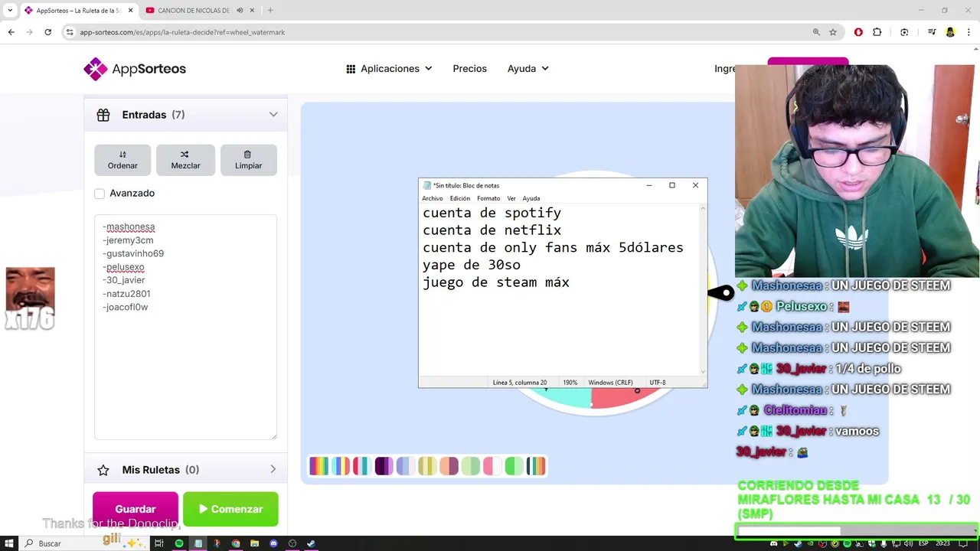Reload the current page
Viewport: 980px width, 551px height.
(47, 32)
